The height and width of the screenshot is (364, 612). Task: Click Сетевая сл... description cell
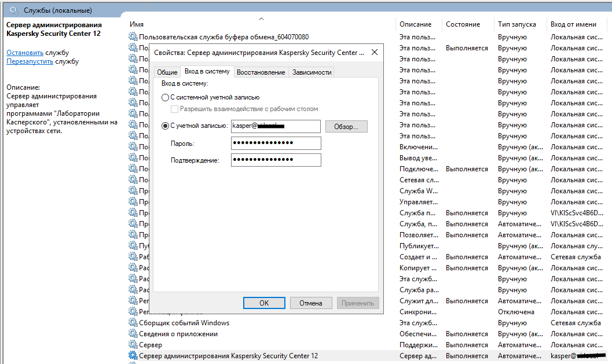click(419, 180)
